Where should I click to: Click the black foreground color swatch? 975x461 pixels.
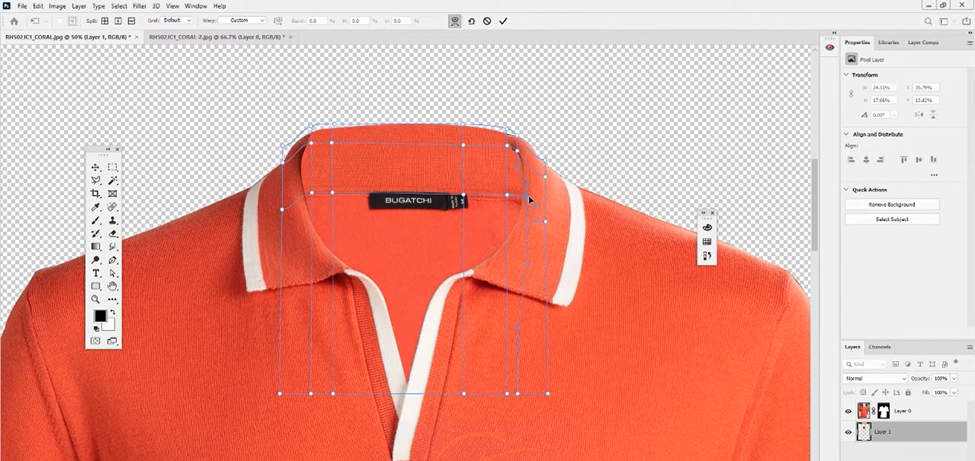[100, 316]
